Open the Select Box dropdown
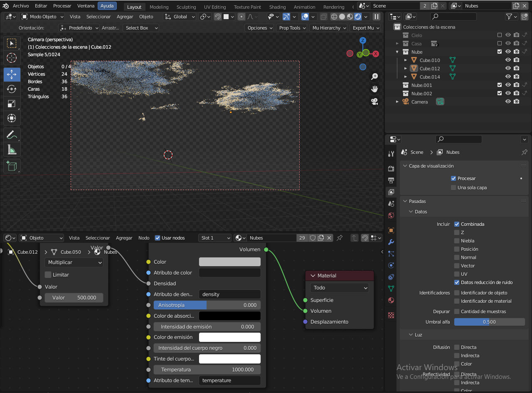The image size is (532, 393). (141, 28)
